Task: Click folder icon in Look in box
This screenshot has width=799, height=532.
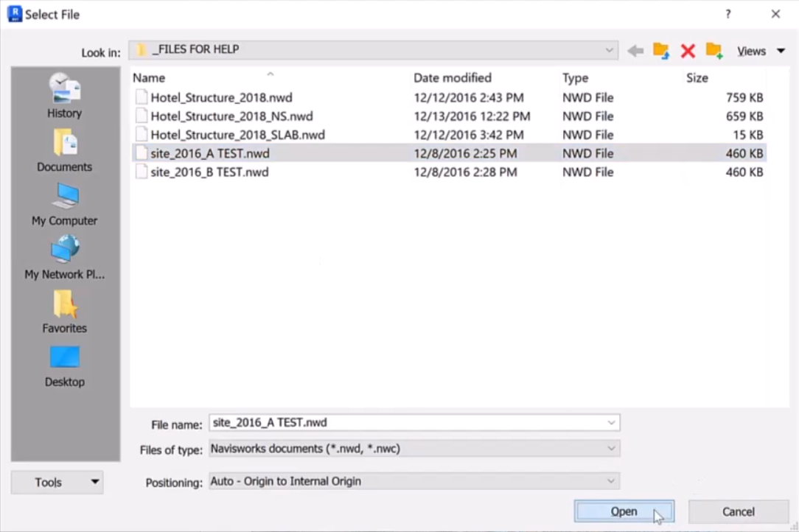Action: click(x=142, y=49)
